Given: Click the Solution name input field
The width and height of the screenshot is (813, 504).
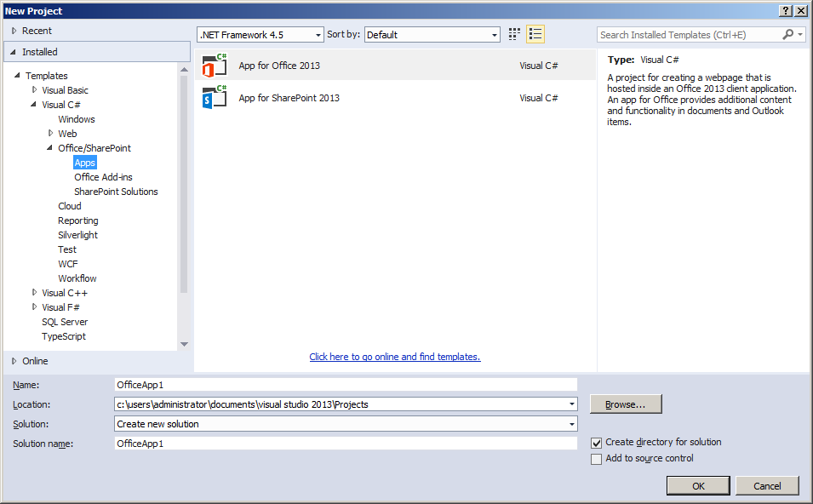Looking at the screenshot, I should pos(346,444).
